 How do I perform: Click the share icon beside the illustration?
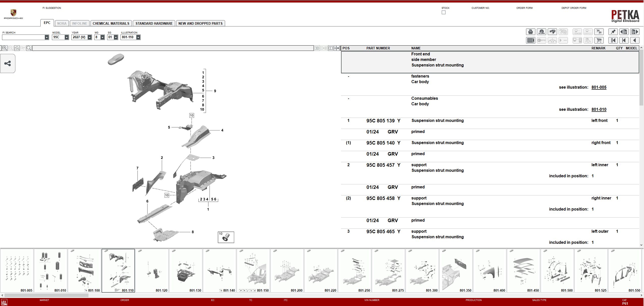point(8,63)
